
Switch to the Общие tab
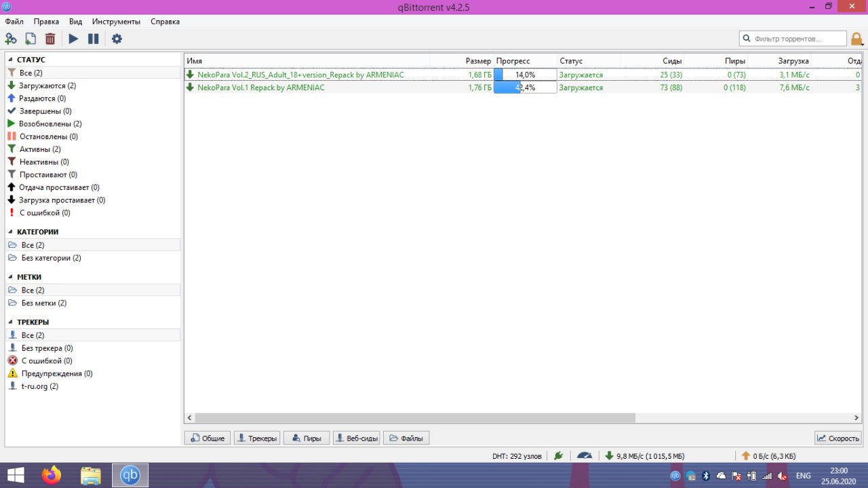pos(208,438)
